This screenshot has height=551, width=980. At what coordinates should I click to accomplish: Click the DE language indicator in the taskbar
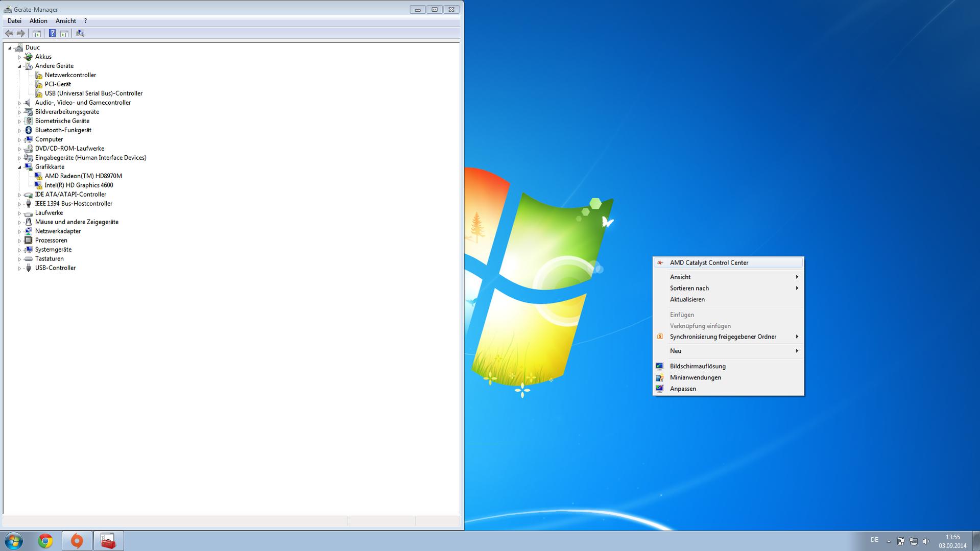(874, 540)
